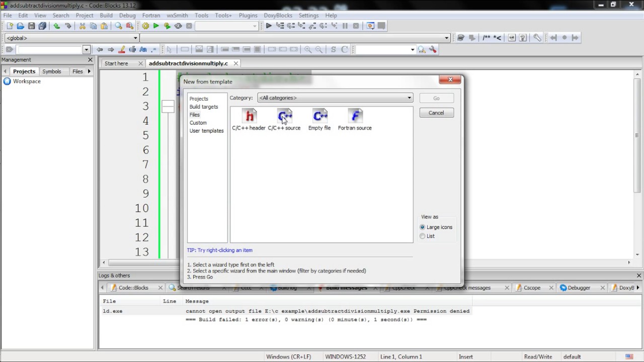Click the ld.exe build error row
The width and height of the screenshot is (644, 362).
coord(286,311)
